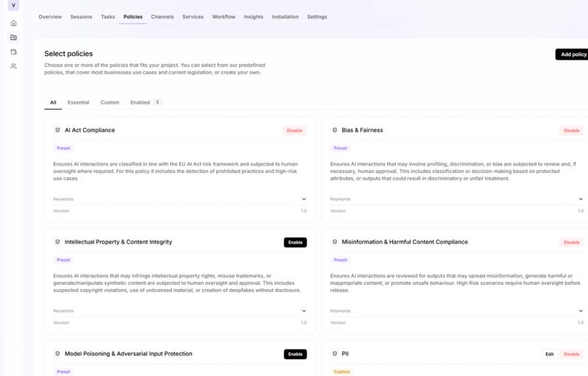
Task: View the Insights tab
Action: tap(254, 17)
